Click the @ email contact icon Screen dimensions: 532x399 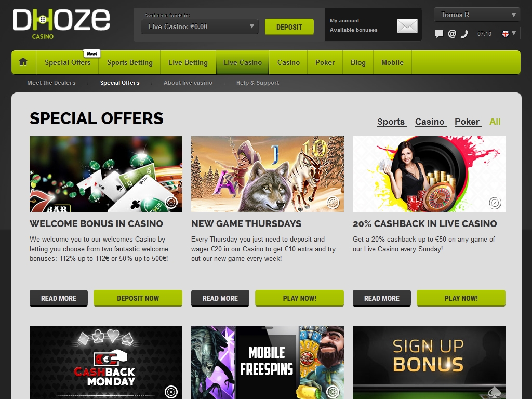click(452, 34)
